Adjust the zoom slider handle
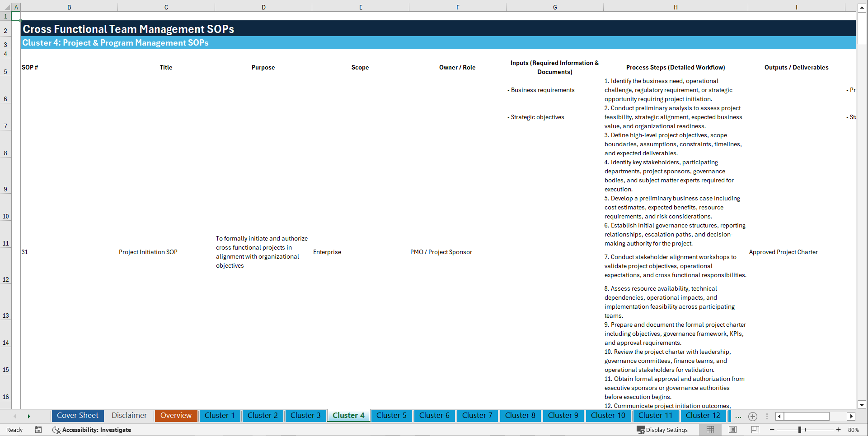The width and height of the screenshot is (868, 436). [800, 430]
